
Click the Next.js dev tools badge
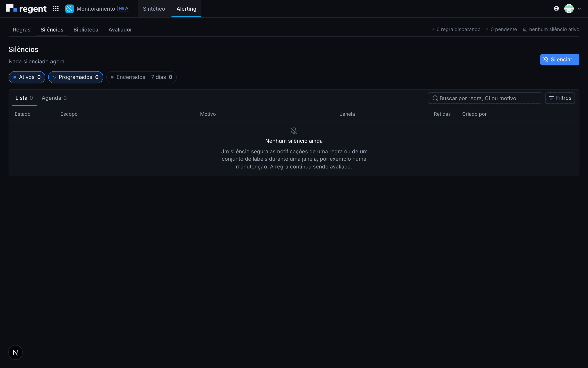coord(16,352)
